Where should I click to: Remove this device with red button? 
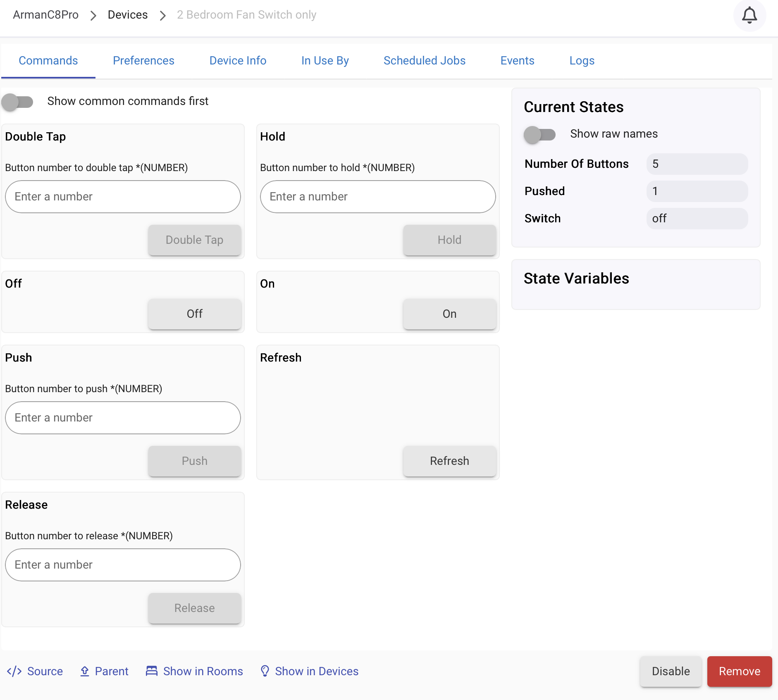click(x=739, y=671)
